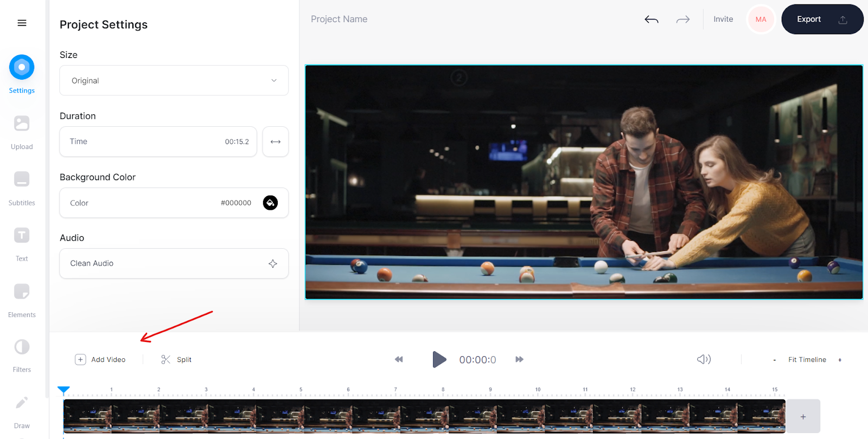Click the #000000 color hex value

[x=236, y=203]
